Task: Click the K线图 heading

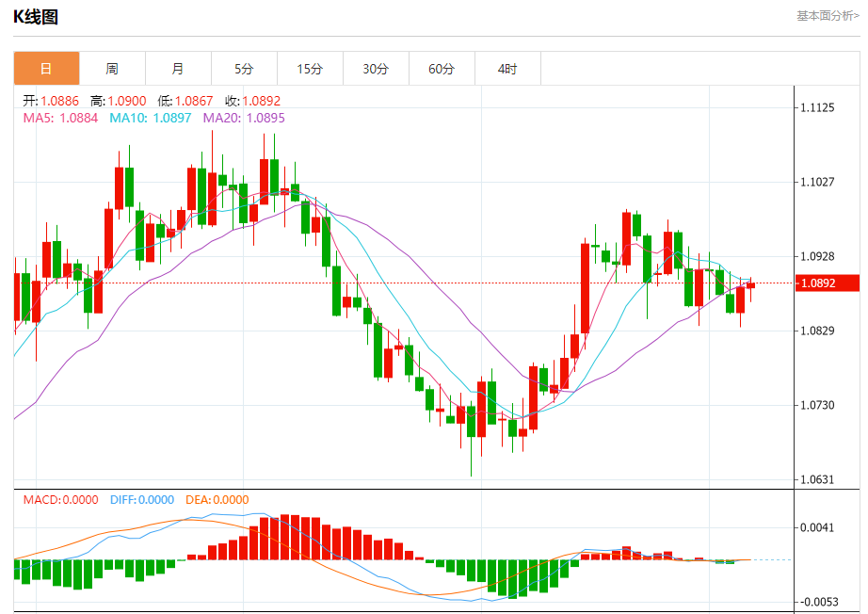Action: coord(36,17)
